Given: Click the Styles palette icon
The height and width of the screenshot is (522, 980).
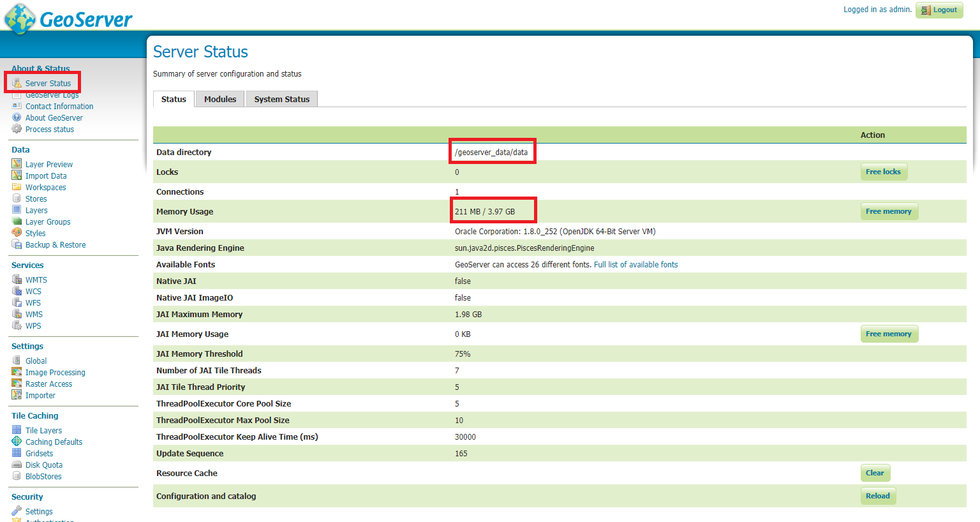Looking at the screenshot, I should pyautogui.click(x=17, y=233).
